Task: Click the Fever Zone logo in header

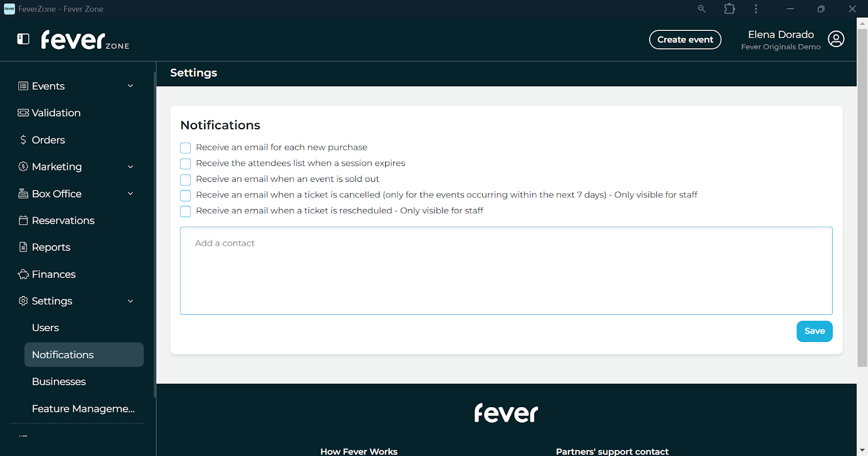Action: coord(85,40)
